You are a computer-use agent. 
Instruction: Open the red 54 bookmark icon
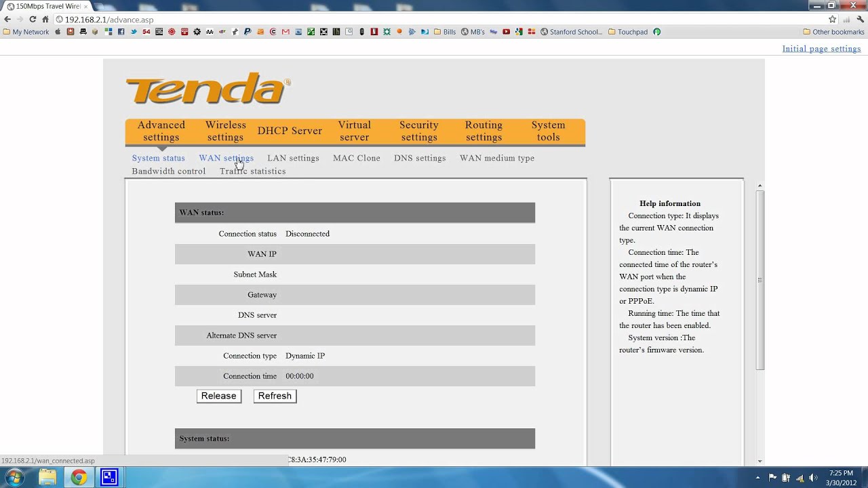146,32
